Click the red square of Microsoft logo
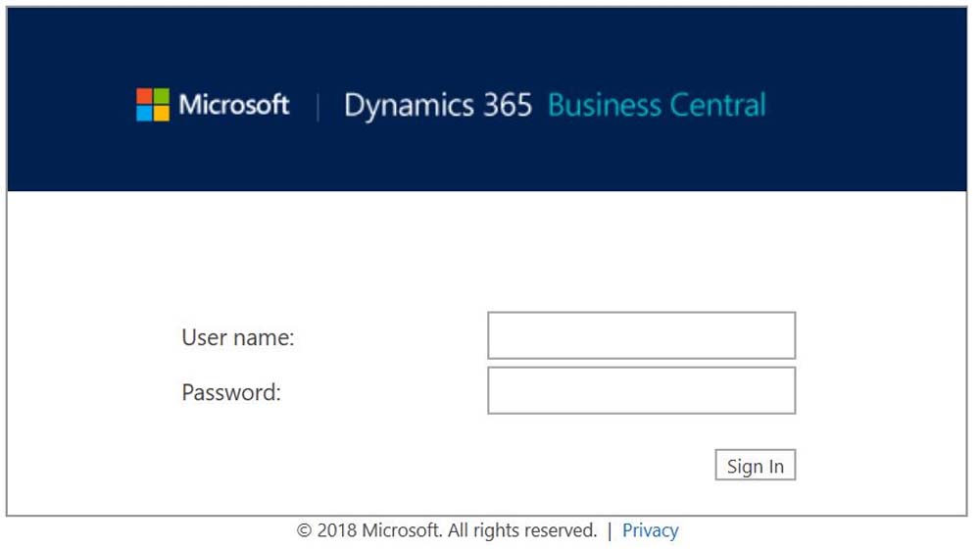 [x=144, y=96]
